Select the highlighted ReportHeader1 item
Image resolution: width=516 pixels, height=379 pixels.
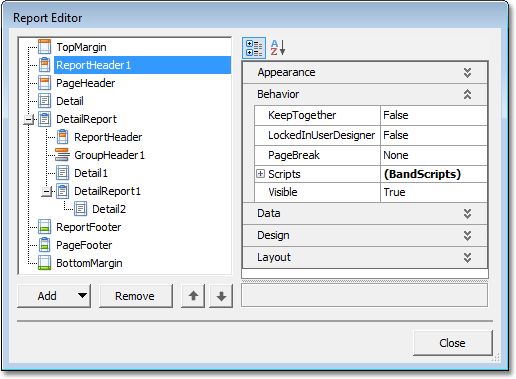(x=142, y=65)
